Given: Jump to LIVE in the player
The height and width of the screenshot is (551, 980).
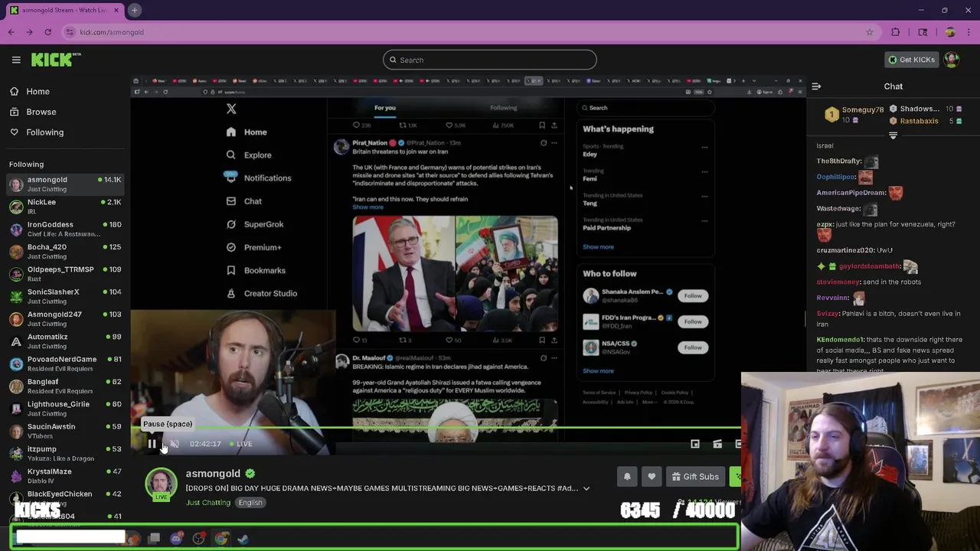Looking at the screenshot, I should 241,444.
